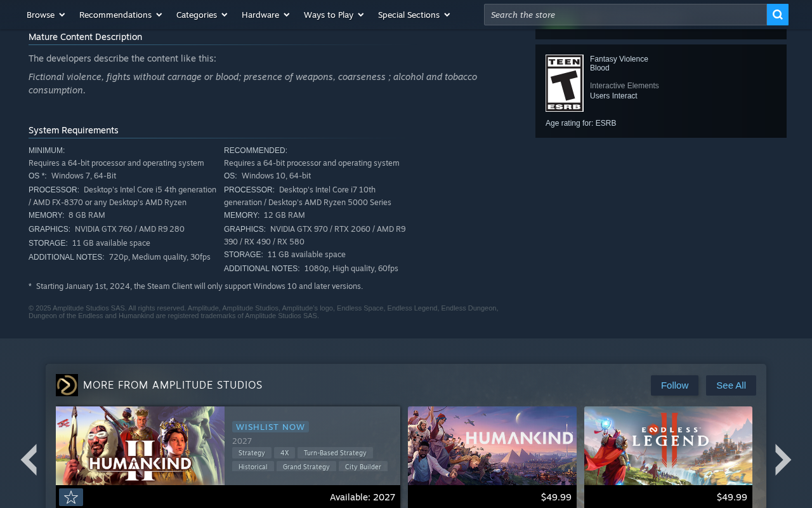Click the 12 GB RAM memory value
The image size is (812, 508).
284,215
